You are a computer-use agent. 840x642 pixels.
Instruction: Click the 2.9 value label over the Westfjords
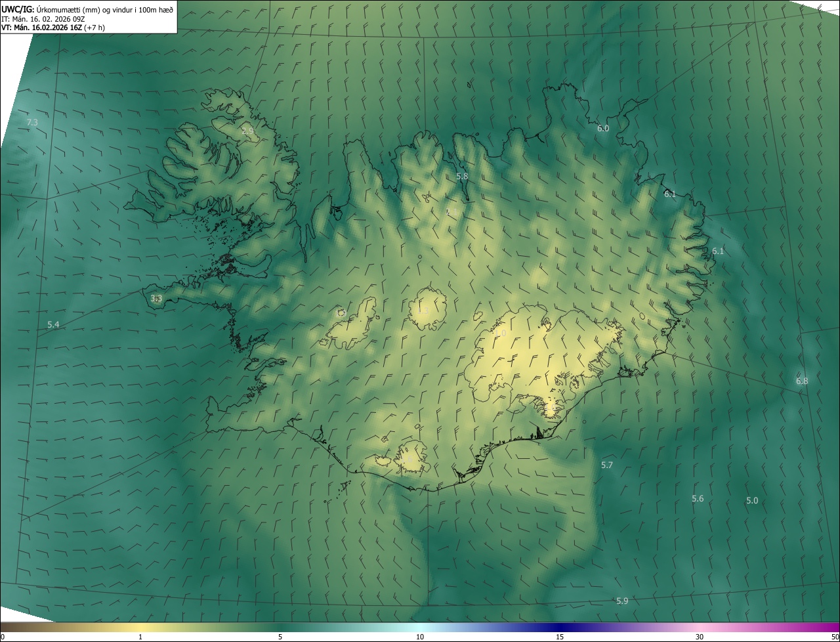(x=247, y=131)
